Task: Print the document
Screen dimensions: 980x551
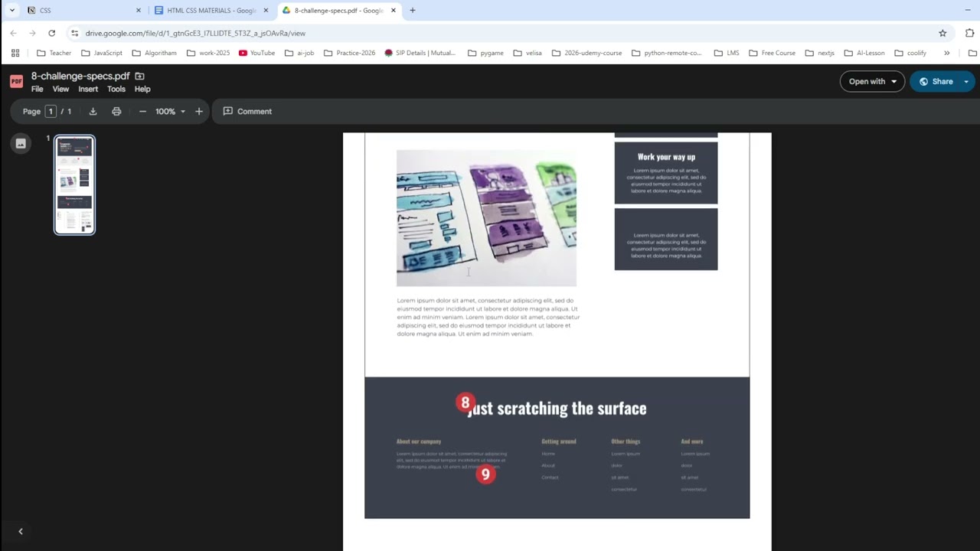Action: click(116, 112)
